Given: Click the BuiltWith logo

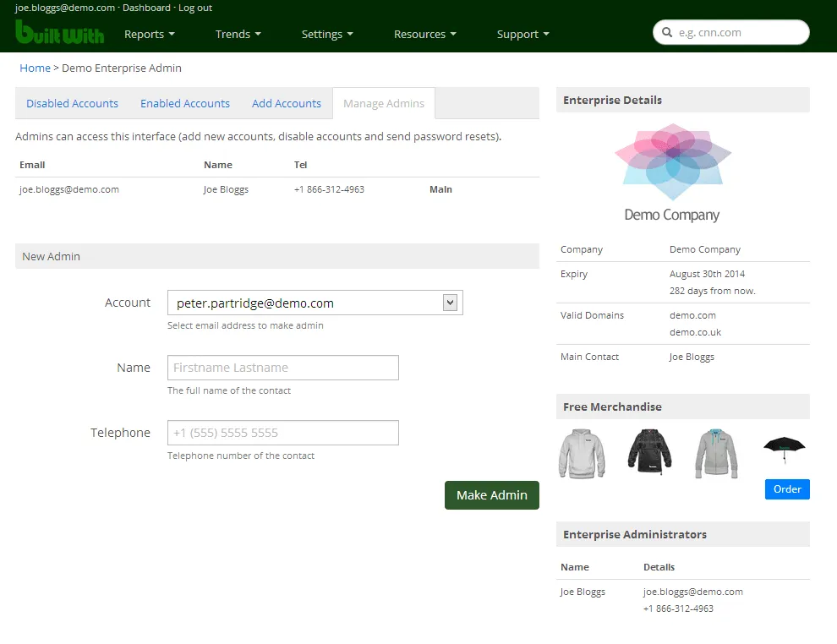Looking at the screenshot, I should click(59, 33).
